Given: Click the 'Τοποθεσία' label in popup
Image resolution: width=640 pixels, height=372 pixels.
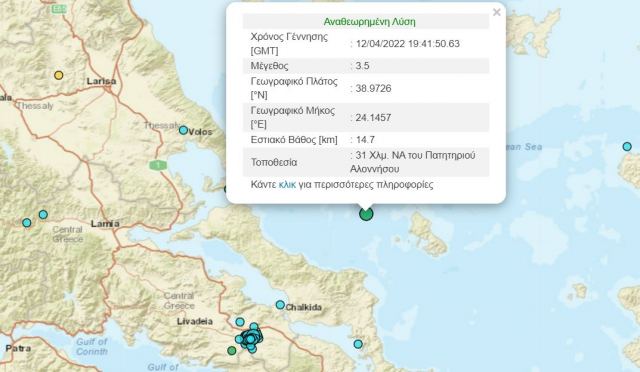Looking at the screenshot, I should click(274, 162).
